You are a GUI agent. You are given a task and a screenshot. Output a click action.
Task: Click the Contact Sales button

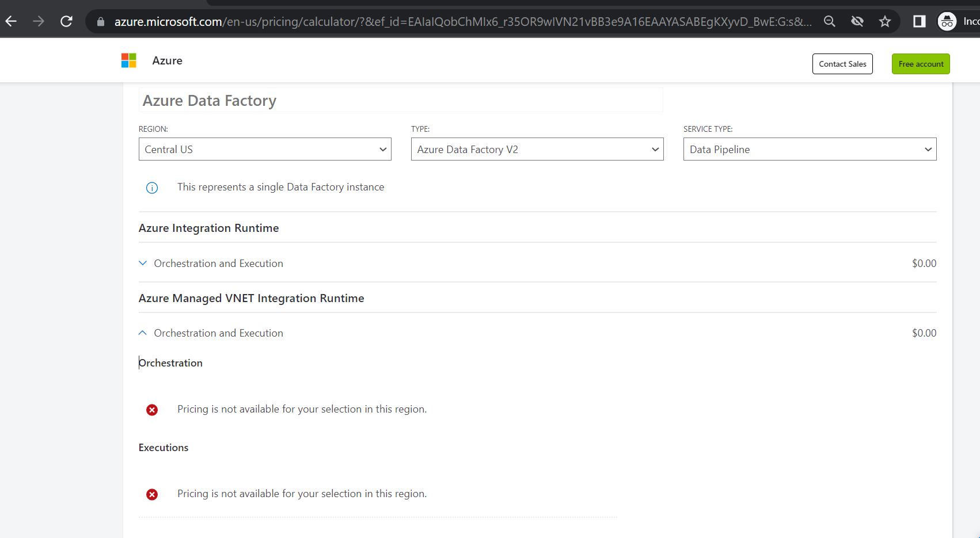[x=842, y=63]
